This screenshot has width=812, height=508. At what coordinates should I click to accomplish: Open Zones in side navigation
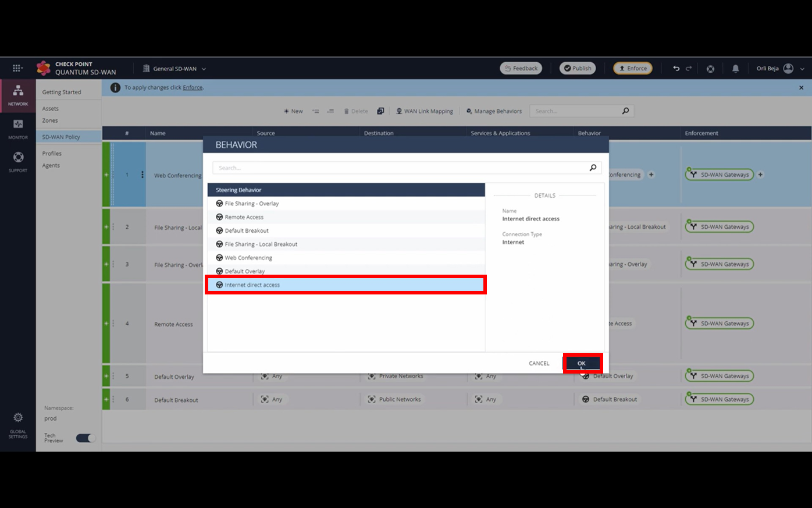click(50, 120)
